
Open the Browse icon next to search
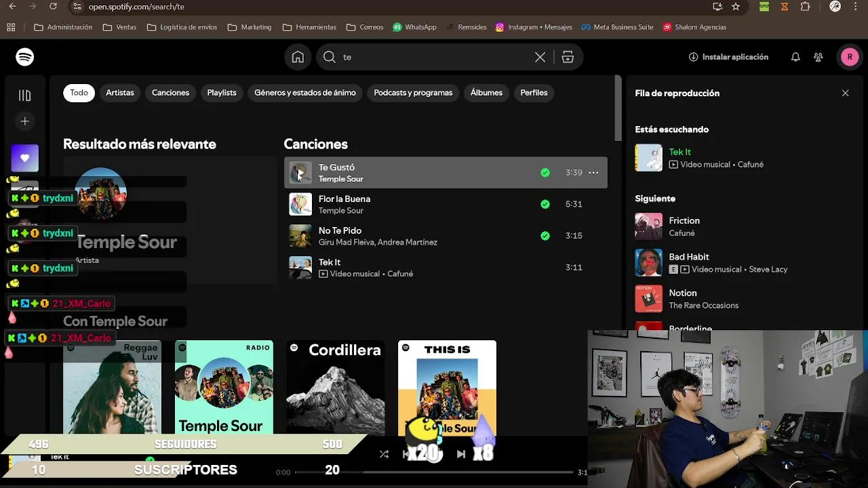click(x=568, y=58)
